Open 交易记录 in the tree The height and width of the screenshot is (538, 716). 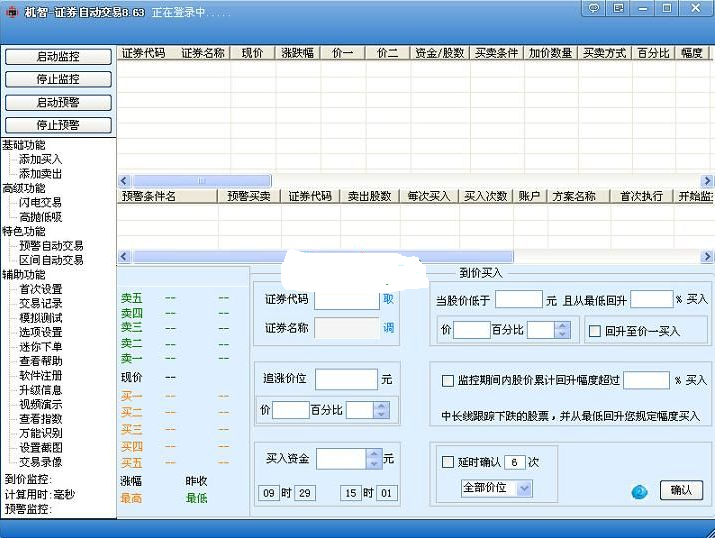pos(40,303)
